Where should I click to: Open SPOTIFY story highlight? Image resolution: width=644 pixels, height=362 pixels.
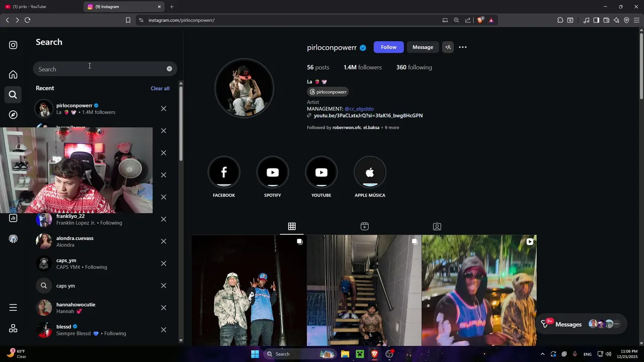pos(273,172)
